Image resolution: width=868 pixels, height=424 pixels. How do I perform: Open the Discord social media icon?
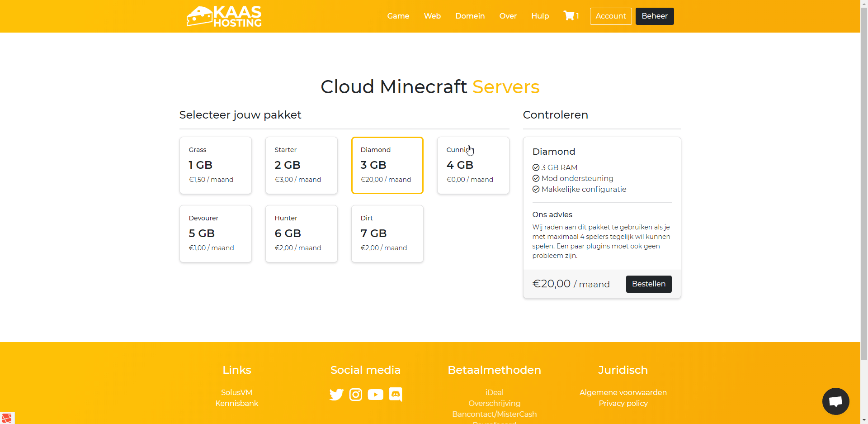[x=396, y=395]
